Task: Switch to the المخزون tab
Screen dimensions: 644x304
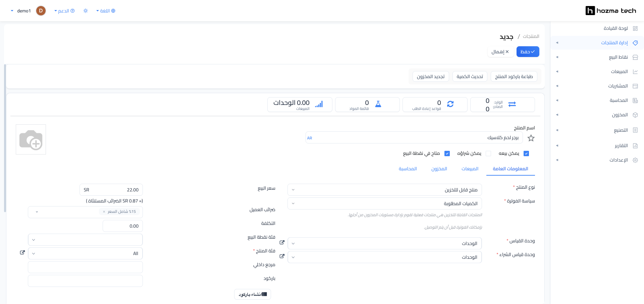Action: pyautogui.click(x=439, y=169)
